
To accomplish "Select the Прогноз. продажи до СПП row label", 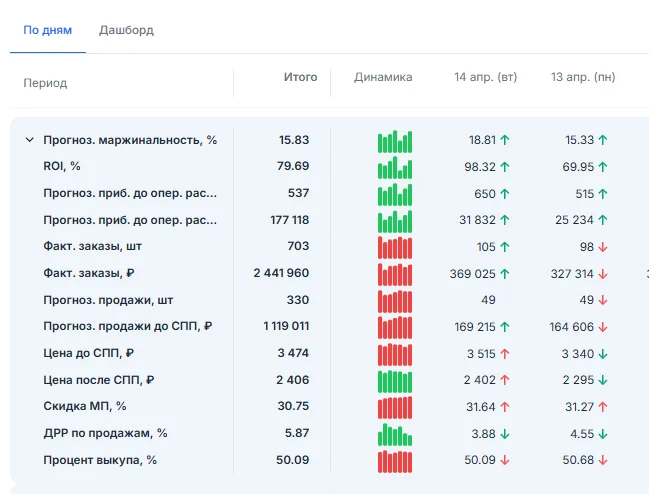I will pos(128,326).
